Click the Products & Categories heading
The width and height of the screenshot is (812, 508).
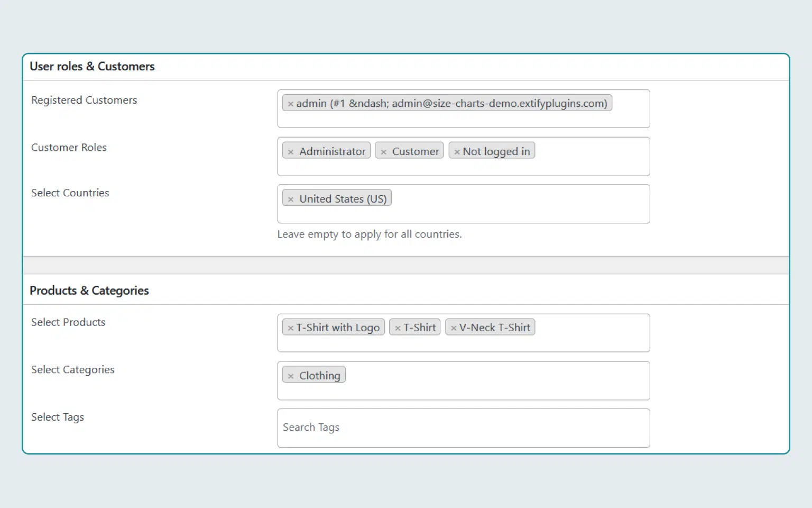point(89,291)
